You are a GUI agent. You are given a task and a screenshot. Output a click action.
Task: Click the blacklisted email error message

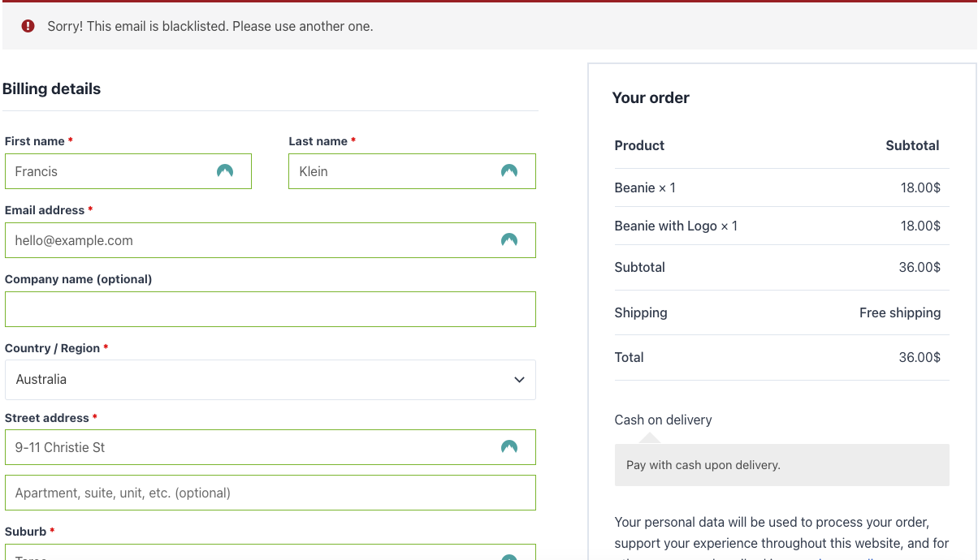click(x=210, y=26)
